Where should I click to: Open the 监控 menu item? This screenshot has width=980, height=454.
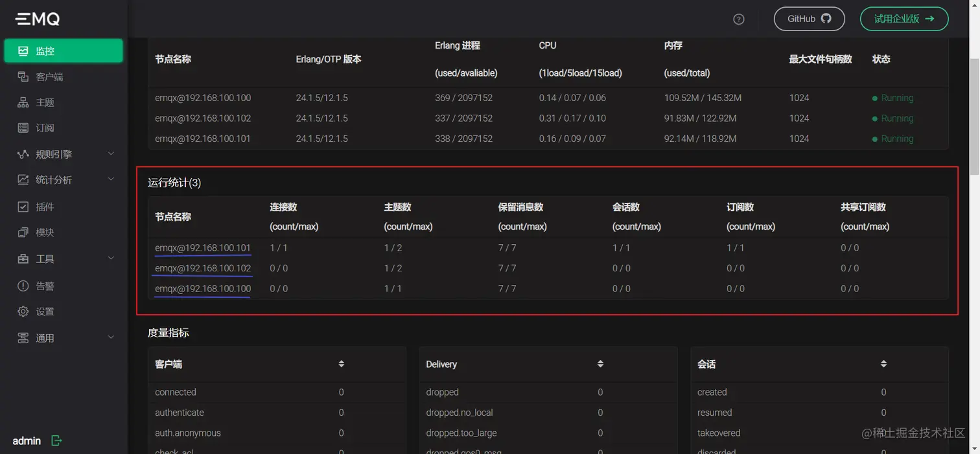coord(64,51)
